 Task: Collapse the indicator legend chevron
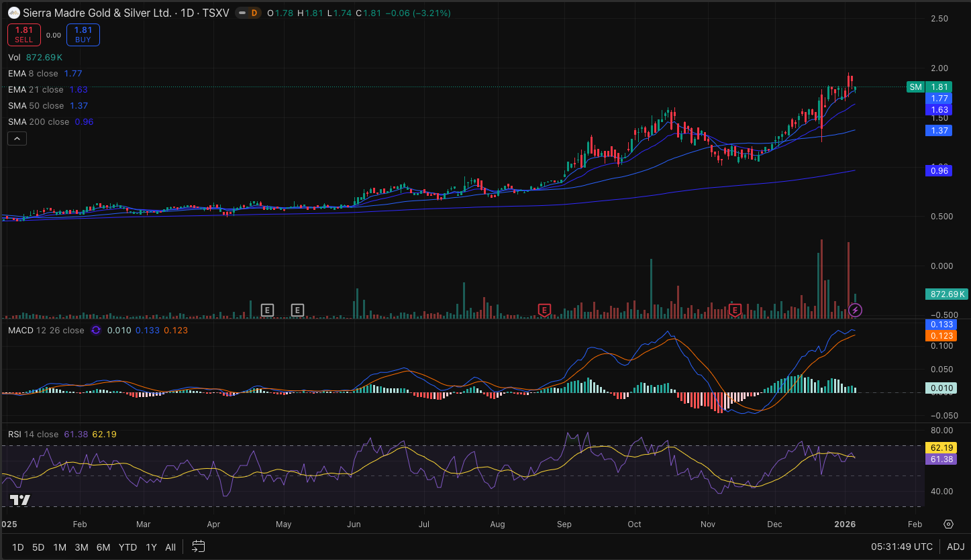17,139
